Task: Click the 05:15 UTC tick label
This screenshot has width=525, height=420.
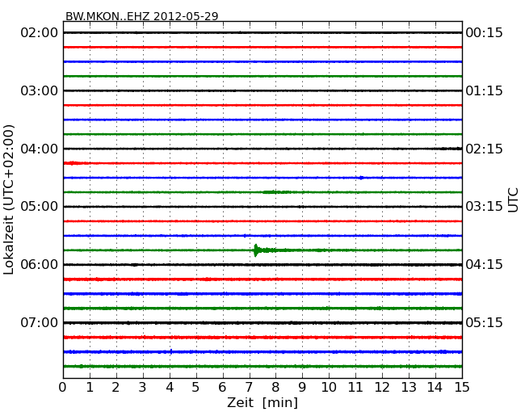Action: (484, 322)
